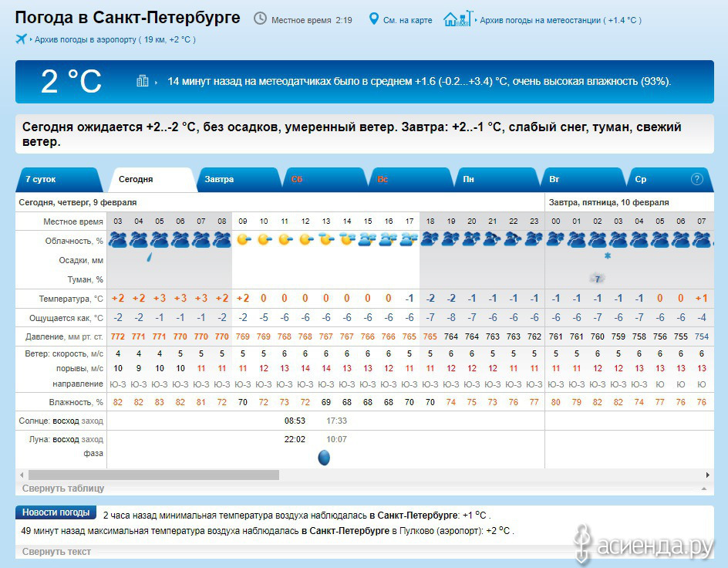728x568 pixels.
Task: Select the Сегодня tab
Action: pos(151,180)
